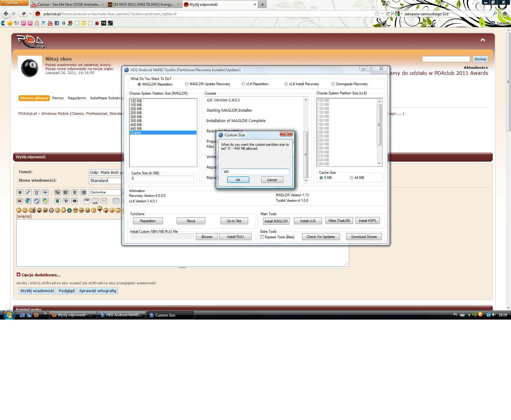This screenshot has height=420, width=511.
Task: Click cLK partition list scrollbar thumb
Action: coord(379,125)
